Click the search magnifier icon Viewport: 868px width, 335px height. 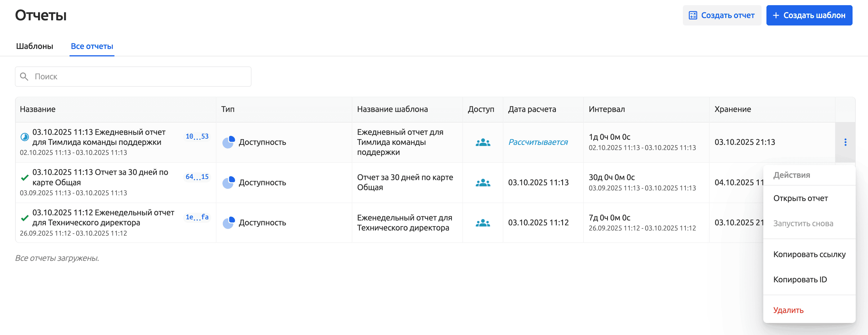[x=24, y=76]
